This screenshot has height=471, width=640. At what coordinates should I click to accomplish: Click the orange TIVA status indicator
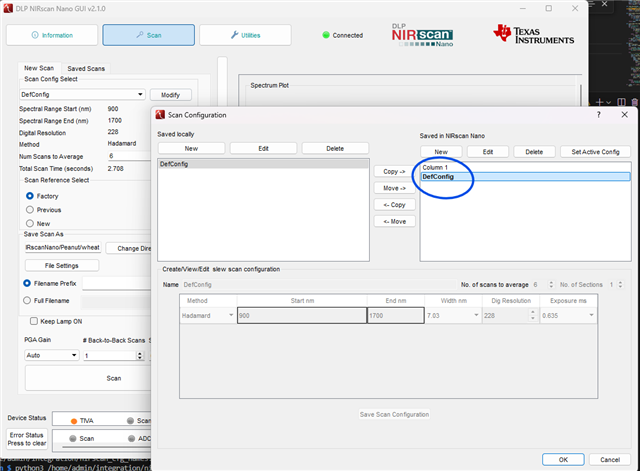74,421
